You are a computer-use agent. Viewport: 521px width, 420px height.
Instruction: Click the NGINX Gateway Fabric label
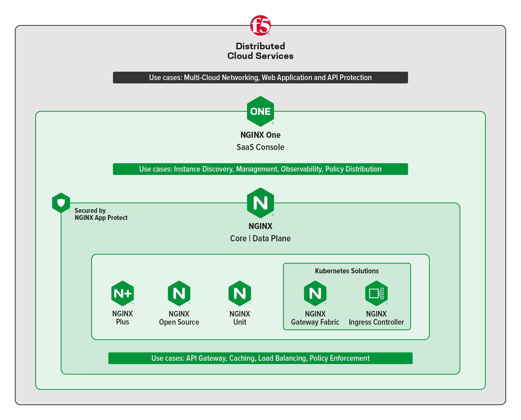[x=315, y=318]
